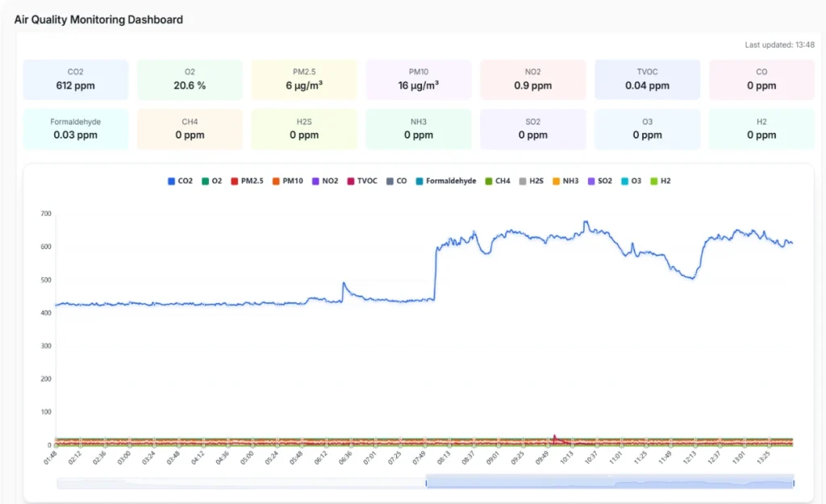Open the PM2.5 reading card
The height and width of the screenshot is (504, 826).
pos(304,79)
